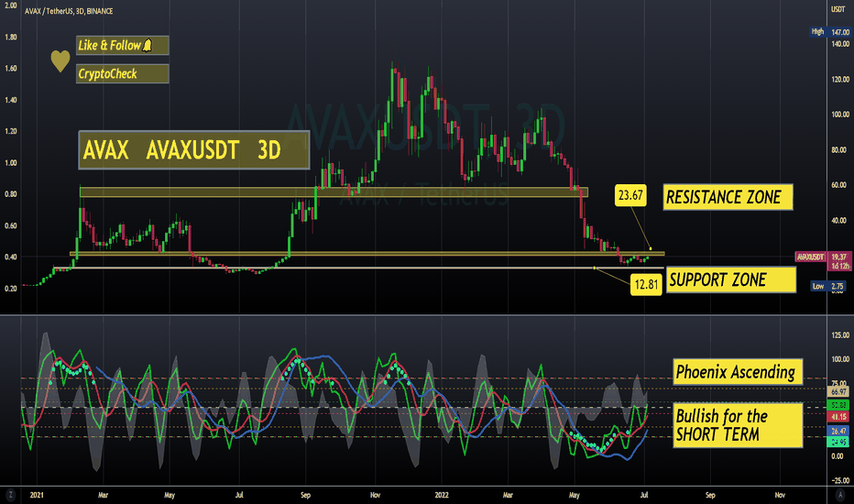This screenshot has height=504, width=854.
Task: Click the 66.97 indicator value tag
Action: (838, 392)
